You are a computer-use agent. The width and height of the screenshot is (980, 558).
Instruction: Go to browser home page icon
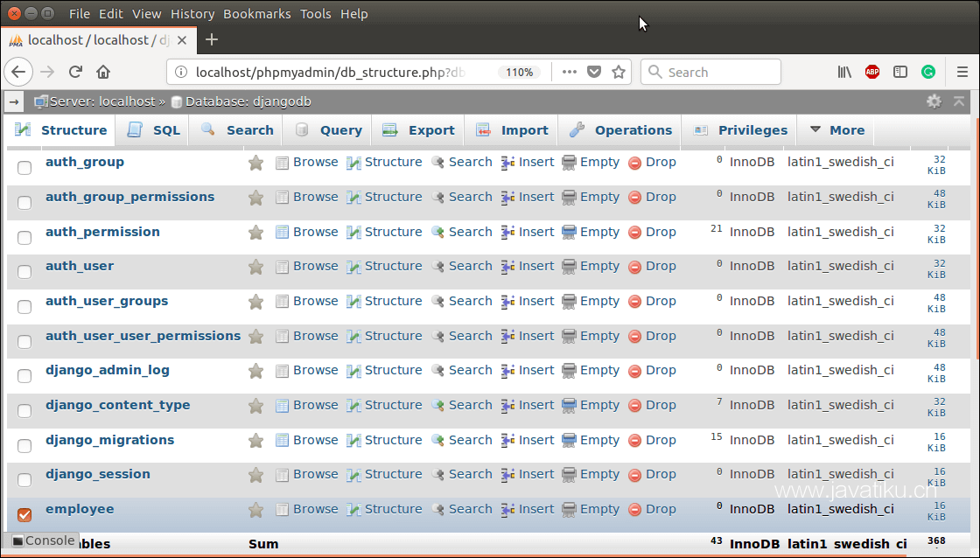pyautogui.click(x=103, y=73)
